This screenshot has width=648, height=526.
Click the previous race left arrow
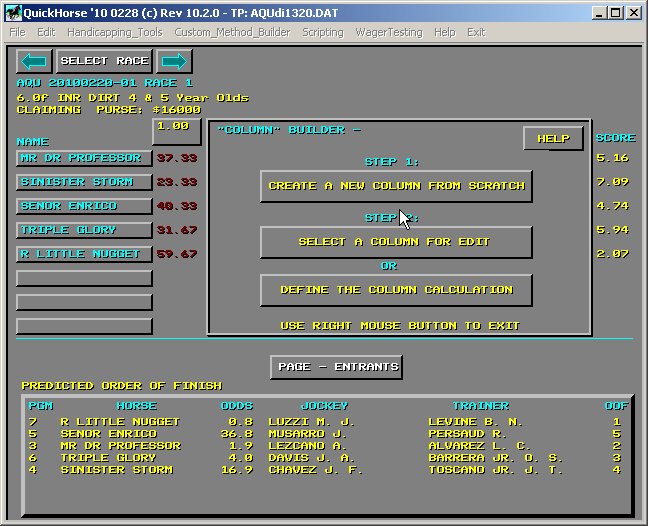pos(34,61)
